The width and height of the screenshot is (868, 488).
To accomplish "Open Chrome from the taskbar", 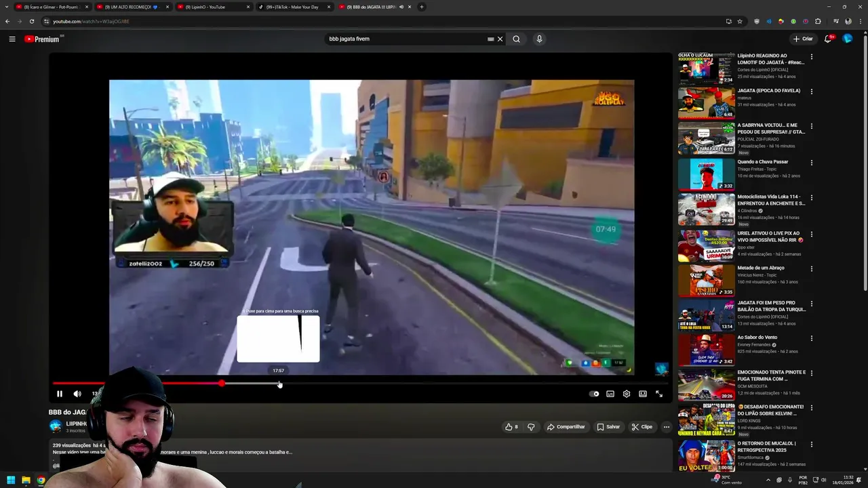I will [41, 481].
